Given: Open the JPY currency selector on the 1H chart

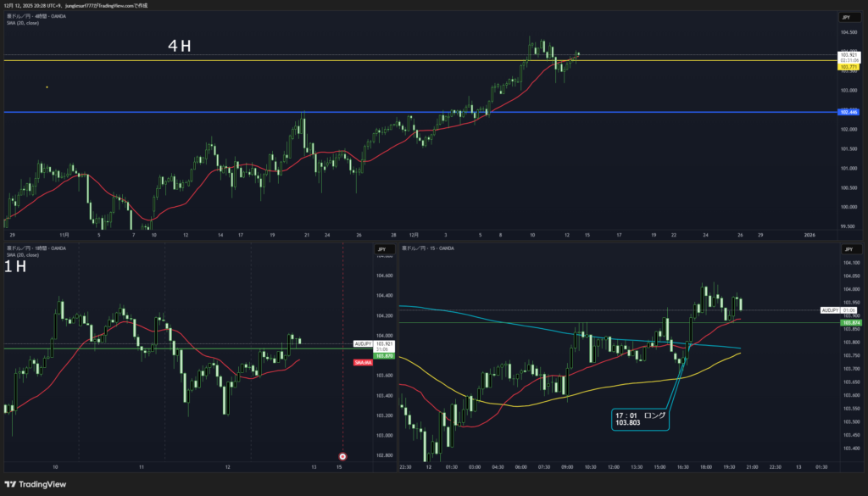Looking at the screenshot, I should click(x=383, y=249).
